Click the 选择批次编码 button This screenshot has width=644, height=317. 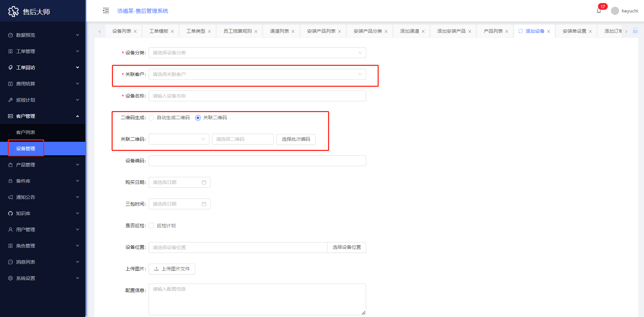(x=296, y=139)
